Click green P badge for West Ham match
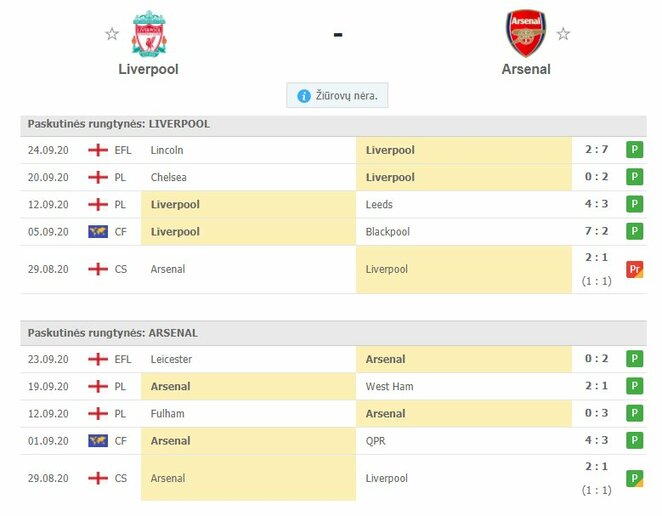 (x=634, y=386)
